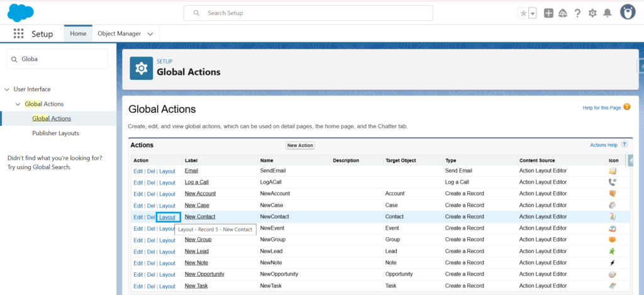This screenshot has width=644, height=295.
Task: Open the Favorites star icon
Action: [523, 13]
